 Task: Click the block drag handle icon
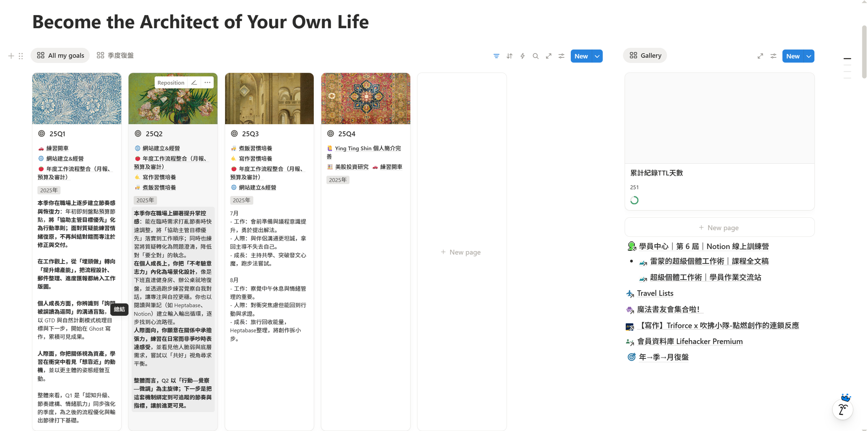(x=21, y=56)
